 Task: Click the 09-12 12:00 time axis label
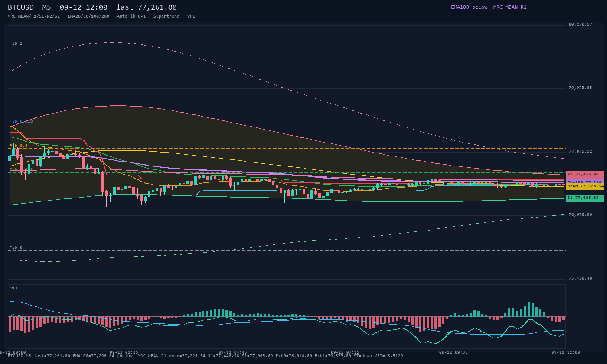[x=565, y=352]
